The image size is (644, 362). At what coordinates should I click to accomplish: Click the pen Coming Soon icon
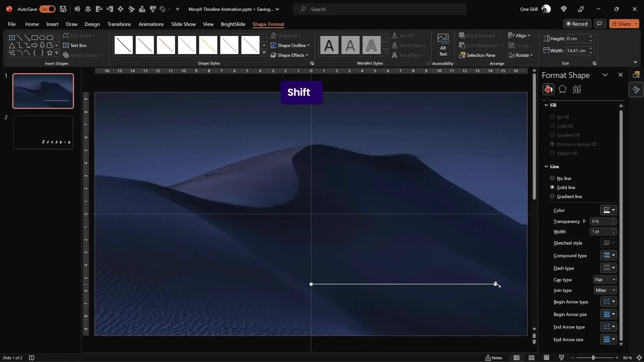(581, 9)
